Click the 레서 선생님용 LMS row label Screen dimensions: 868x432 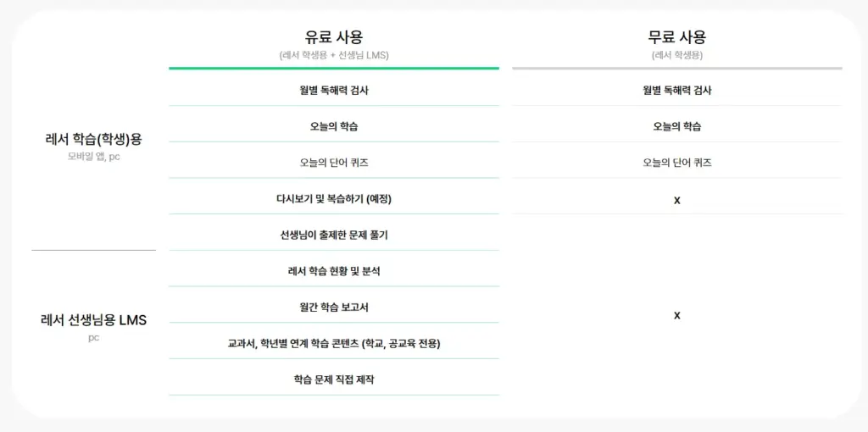tap(93, 320)
